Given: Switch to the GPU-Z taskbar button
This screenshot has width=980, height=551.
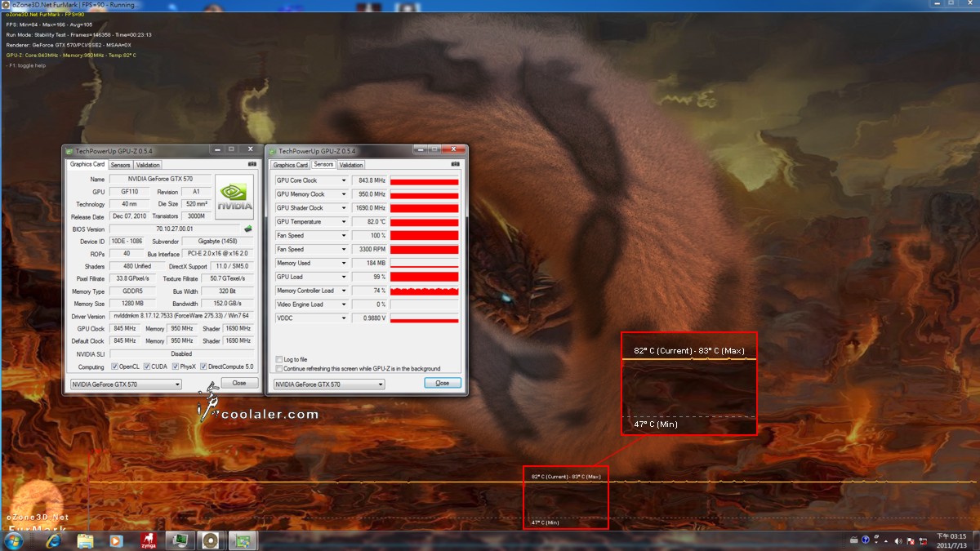Looking at the screenshot, I should 242,540.
